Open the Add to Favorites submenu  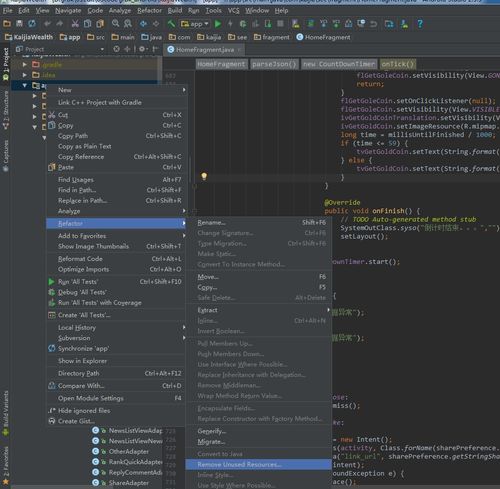click(117, 236)
